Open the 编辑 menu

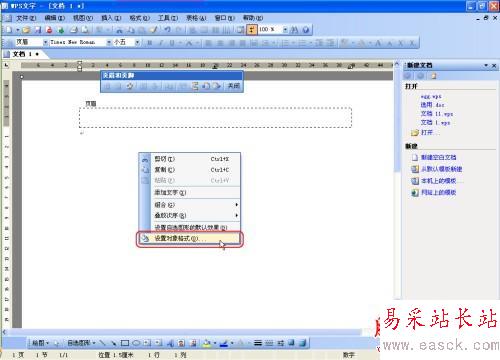click(x=54, y=18)
